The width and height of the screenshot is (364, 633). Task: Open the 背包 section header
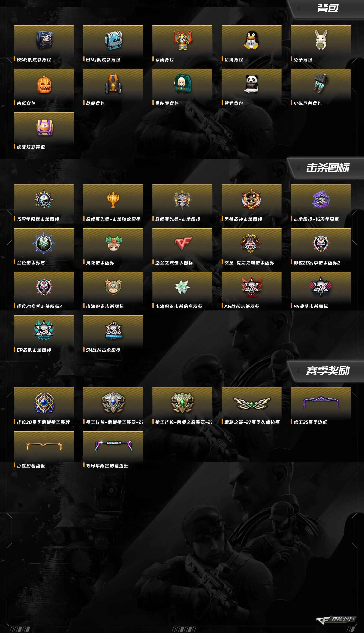pos(328,8)
